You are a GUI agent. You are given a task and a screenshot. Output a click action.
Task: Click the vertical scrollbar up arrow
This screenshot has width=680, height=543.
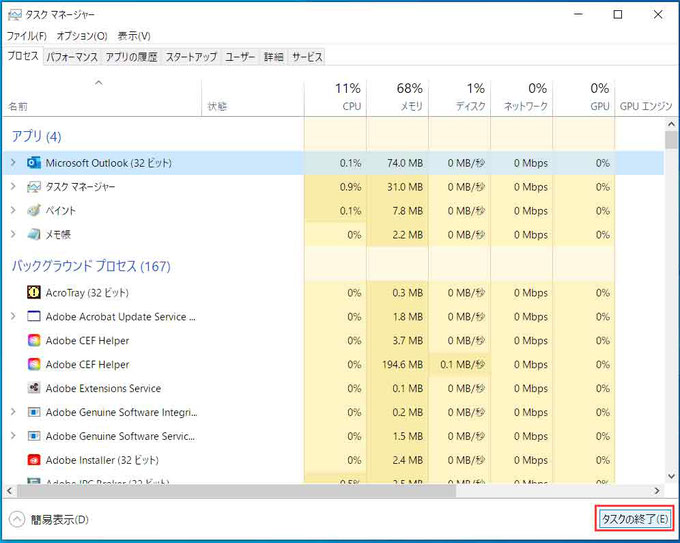coord(671,124)
